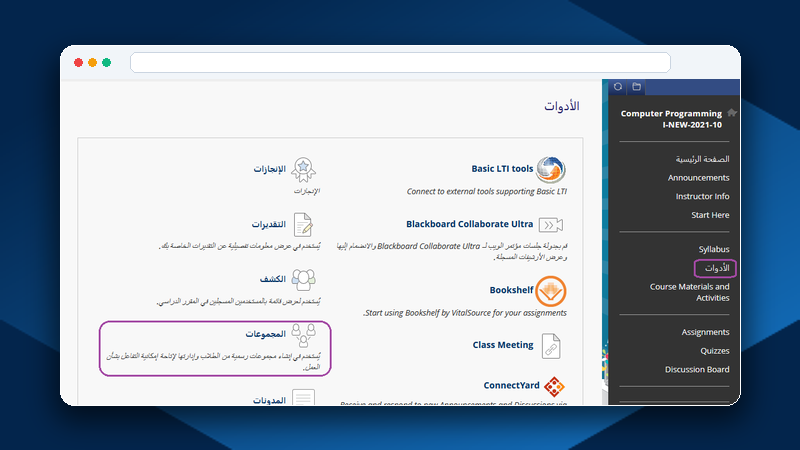The height and width of the screenshot is (450, 800).
Task: Click the التقديرات grades paper icon
Action: click(303, 225)
